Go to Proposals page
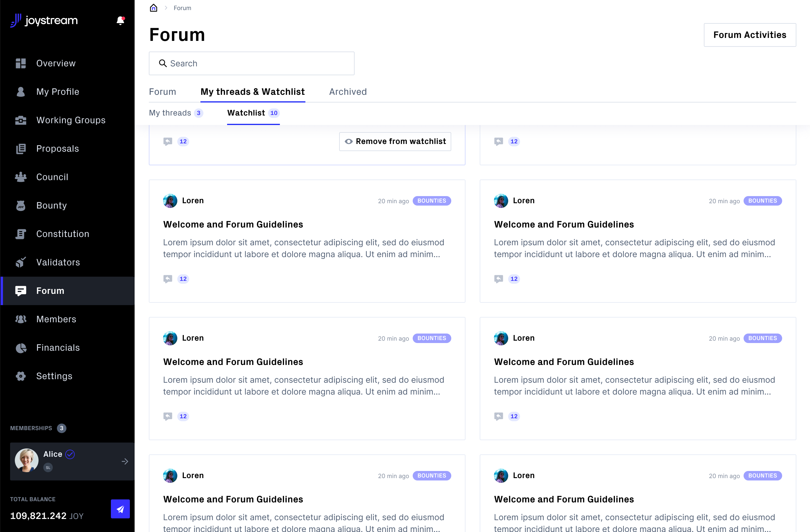 pyautogui.click(x=68, y=149)
